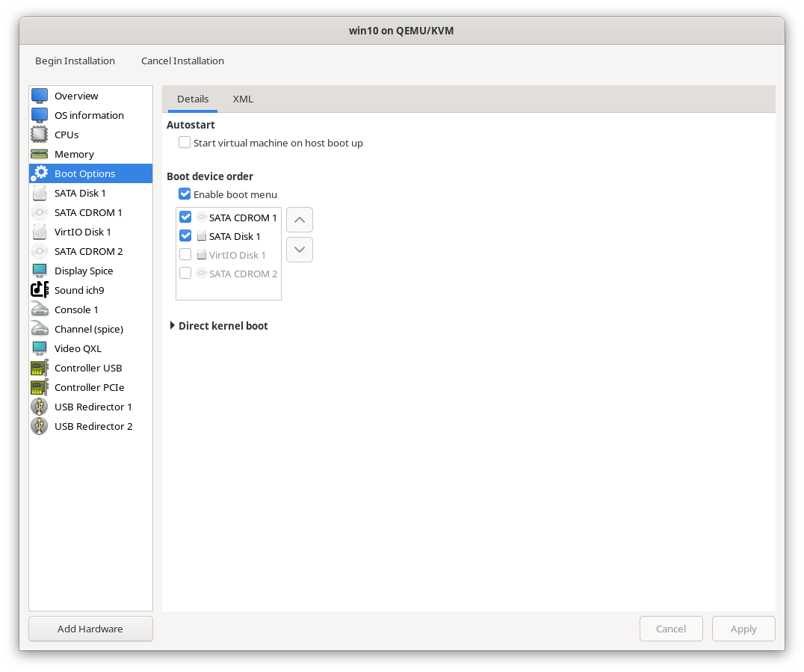This screenshot has height=672, width=804.
Task: Select the CPUs chip icon
Action: pyautogui.click(x=40, y=135)
